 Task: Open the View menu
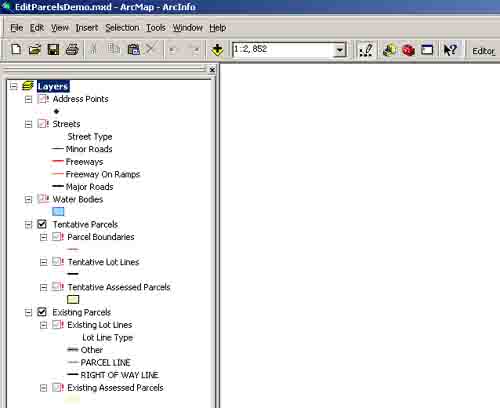[x=60, y=28]
